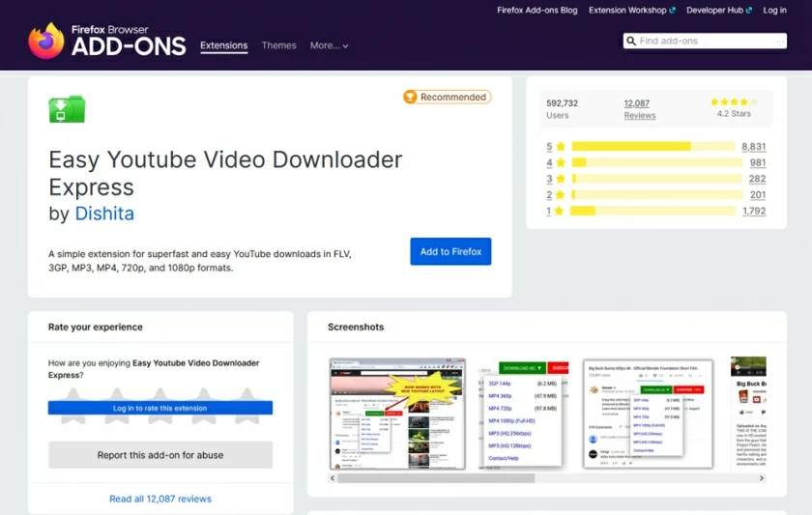This screenshot has width=812, height=515.
Task: Click the green downloader extension icon
Action: tap(67, 108)
